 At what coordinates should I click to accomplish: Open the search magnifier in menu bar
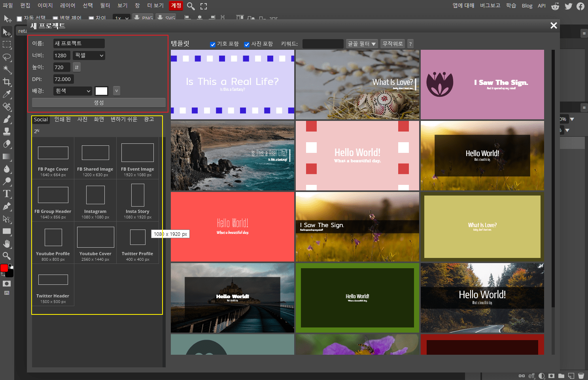[x=191, y=6]
